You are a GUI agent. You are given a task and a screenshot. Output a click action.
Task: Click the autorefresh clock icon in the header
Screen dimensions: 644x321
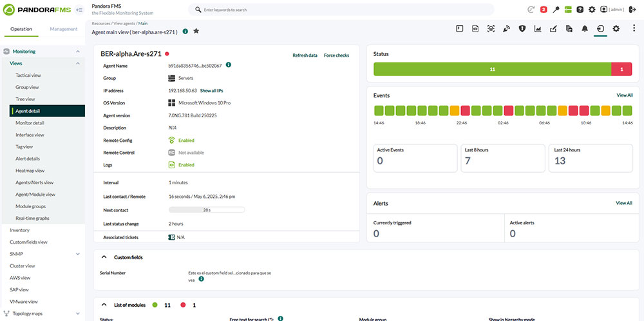(x=531, y=9)
